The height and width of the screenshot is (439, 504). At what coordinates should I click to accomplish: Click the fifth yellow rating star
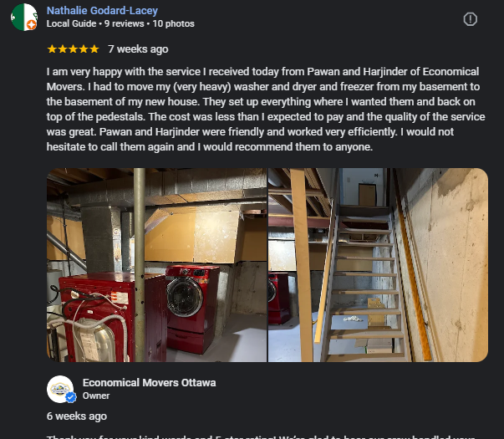(x=94, y=49)
